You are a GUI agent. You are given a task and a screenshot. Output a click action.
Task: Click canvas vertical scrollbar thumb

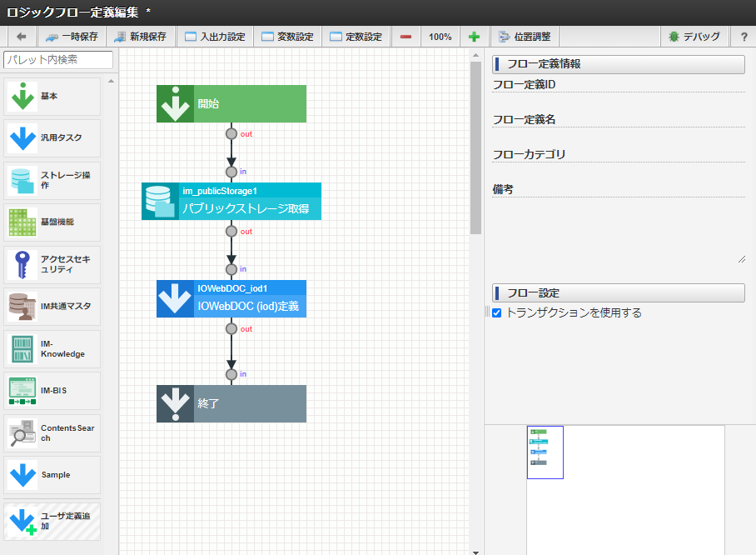tap(476, 147)
